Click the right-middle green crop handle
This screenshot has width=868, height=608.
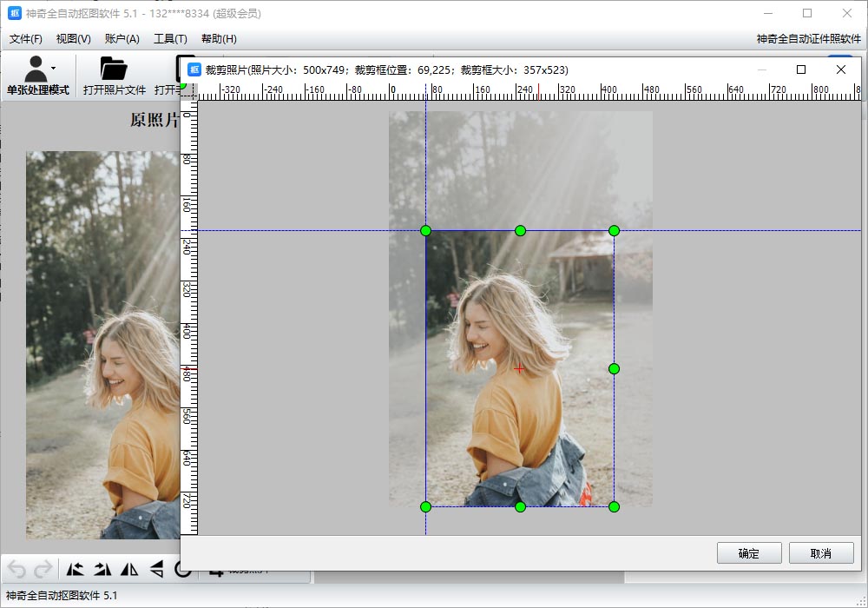(614, 368)
